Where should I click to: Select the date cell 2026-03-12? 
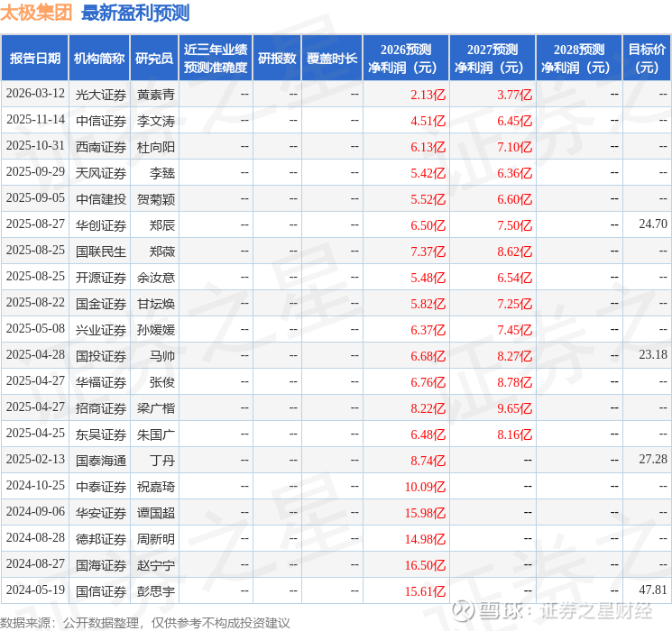coord(35,94)
